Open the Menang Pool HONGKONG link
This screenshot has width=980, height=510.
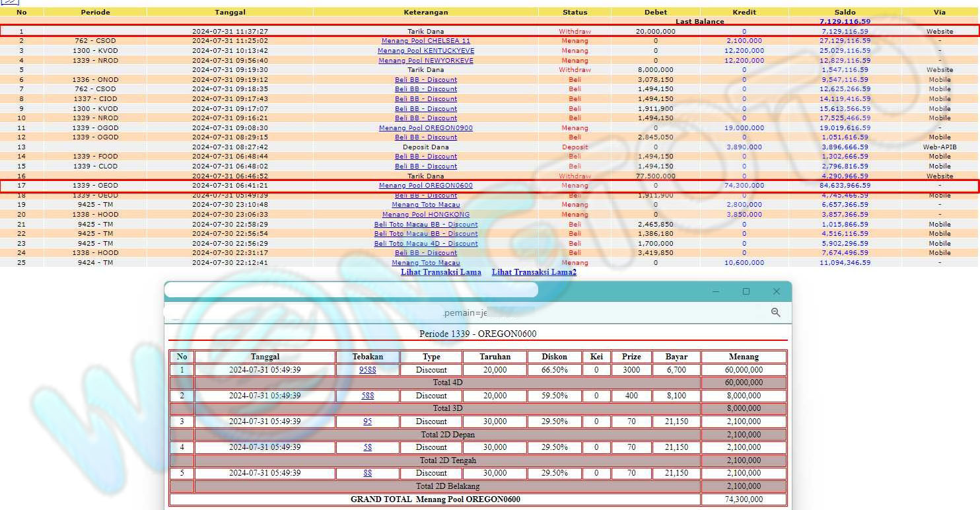(x=426, y=215)
